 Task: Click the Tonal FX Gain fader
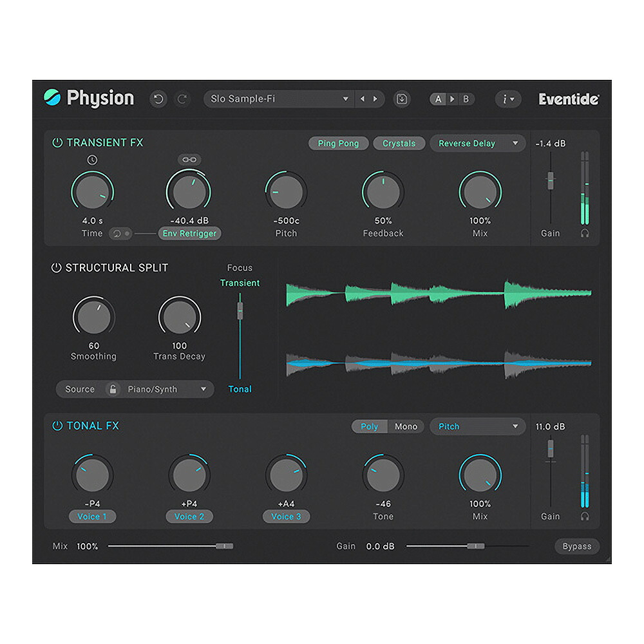click(x=551, y=449)
